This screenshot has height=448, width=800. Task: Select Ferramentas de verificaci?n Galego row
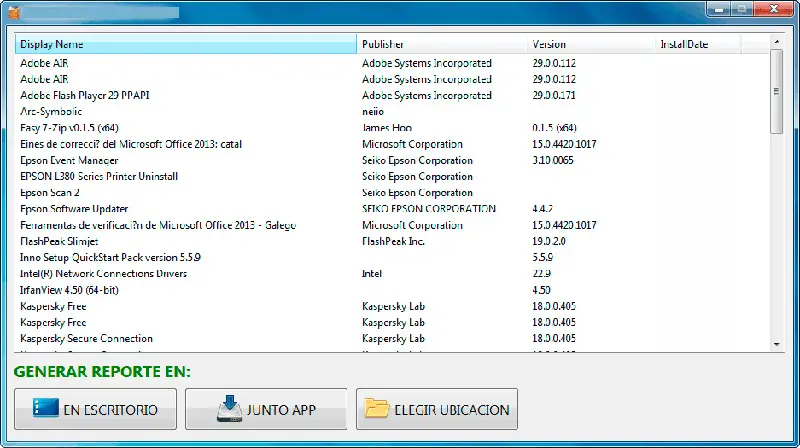[392, 225]
